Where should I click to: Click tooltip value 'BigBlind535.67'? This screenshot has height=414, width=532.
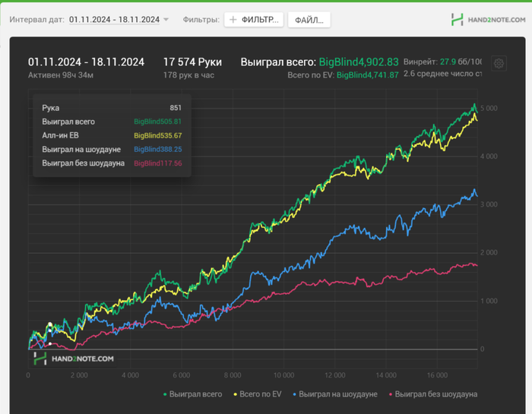point(158,135)
